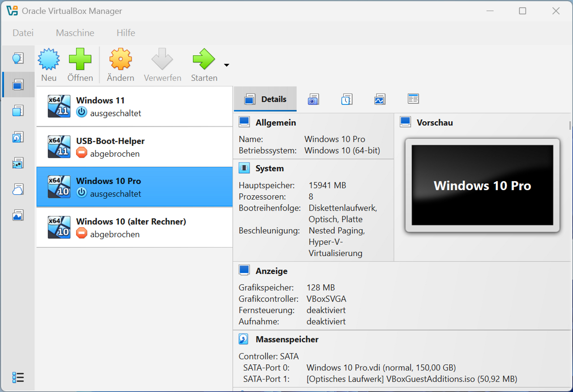
Task: Open the Snapshots tab camera icon
Action: coord(313,99)
